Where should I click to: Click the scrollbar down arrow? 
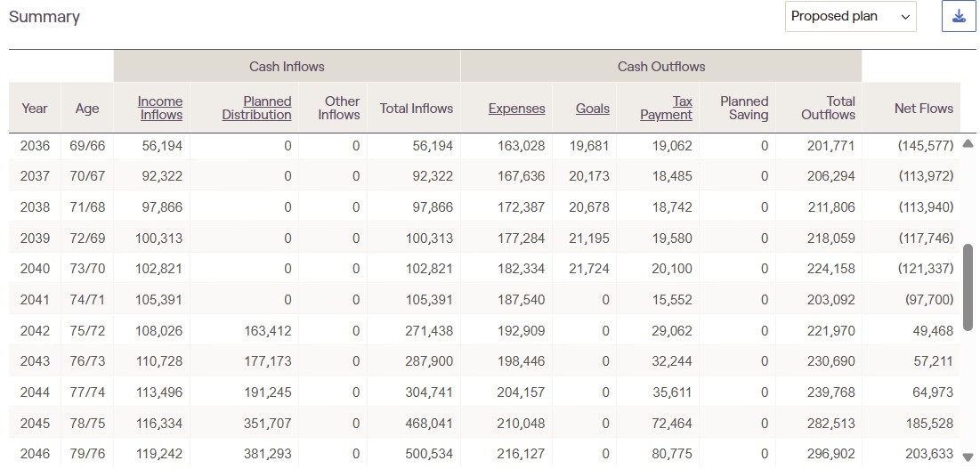(x=968, y=457)
